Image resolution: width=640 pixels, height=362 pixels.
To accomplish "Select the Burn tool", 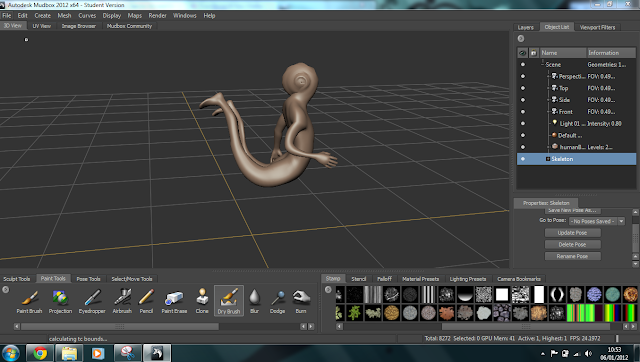I will pos(301,301).
